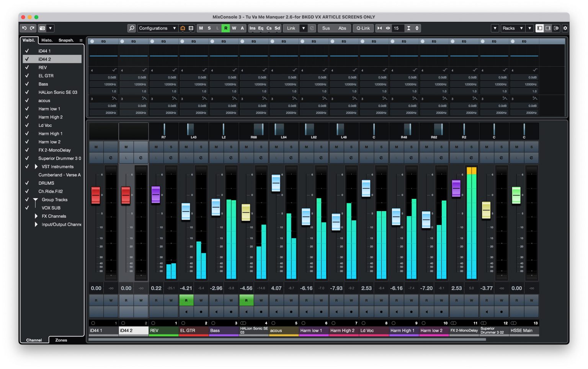Expand the VST Instruments folder

coord(36,166)
